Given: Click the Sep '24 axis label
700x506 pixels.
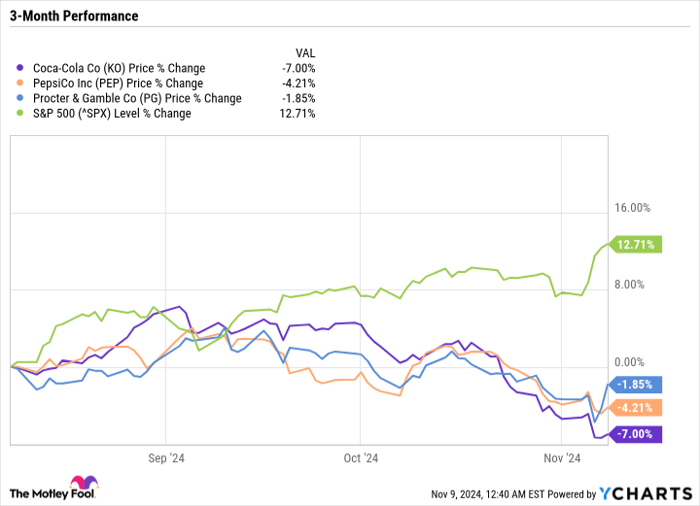Looking at the screenshot, I should click(x=164, y=458).
